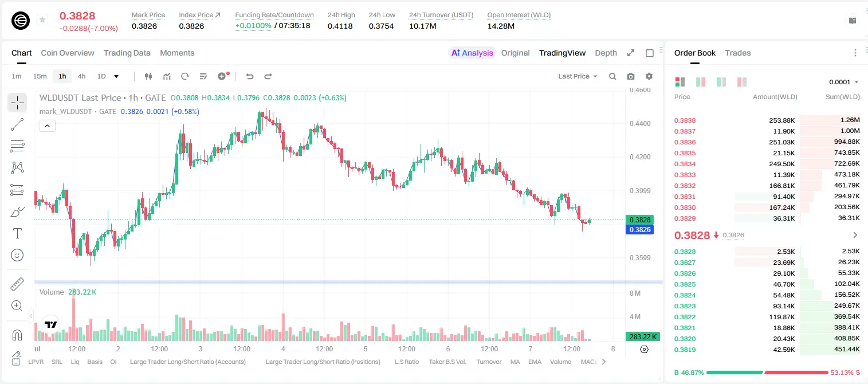Switch to the Trades tab
This screenshot has height=384, width=868.
pos(737,53)
